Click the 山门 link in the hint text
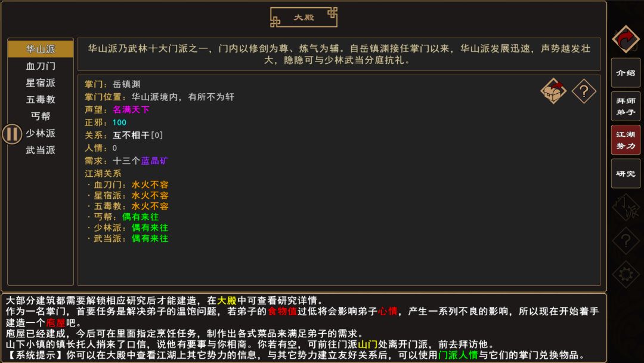The image size is (644, 363). (x=367, y=342)
